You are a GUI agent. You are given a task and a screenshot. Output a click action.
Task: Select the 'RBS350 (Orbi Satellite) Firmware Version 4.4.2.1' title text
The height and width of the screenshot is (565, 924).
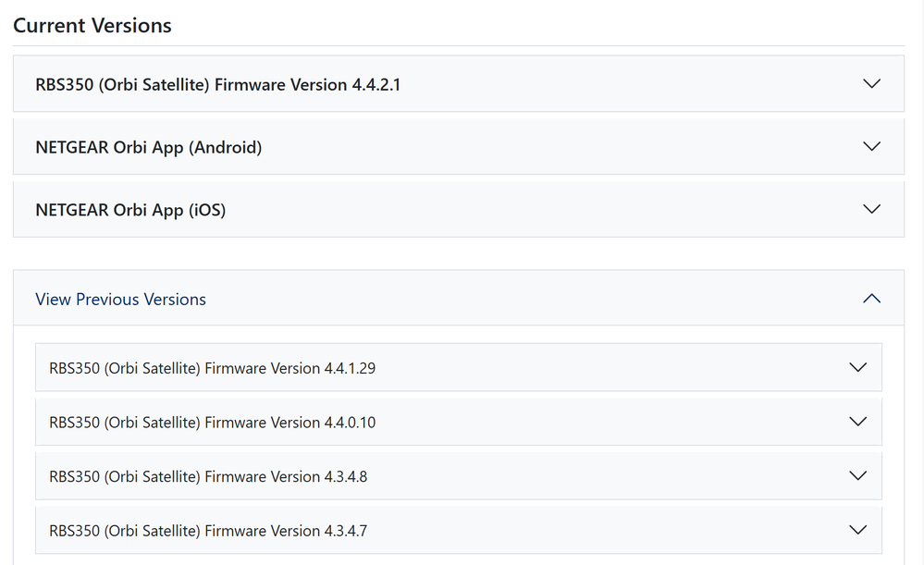(x=217, y=85)
